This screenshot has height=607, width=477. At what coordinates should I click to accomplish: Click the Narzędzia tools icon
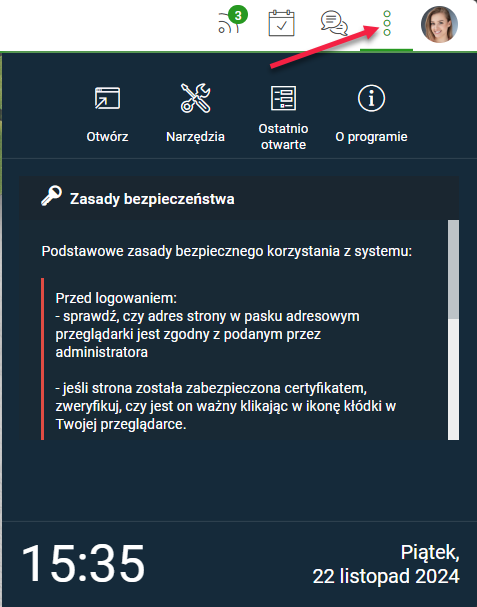point(196,98)
